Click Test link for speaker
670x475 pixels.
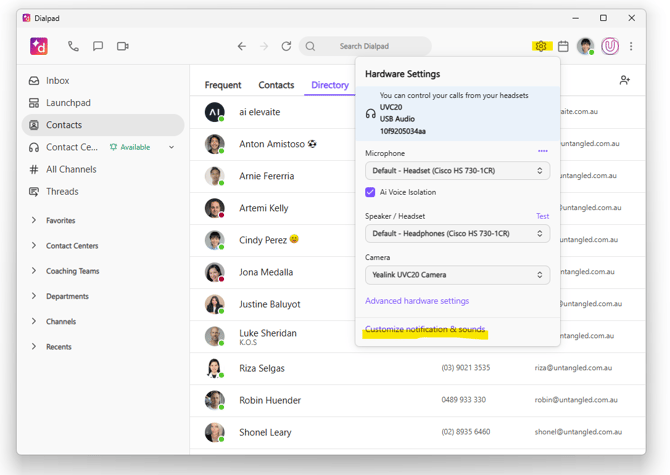[x=543, y=216]
